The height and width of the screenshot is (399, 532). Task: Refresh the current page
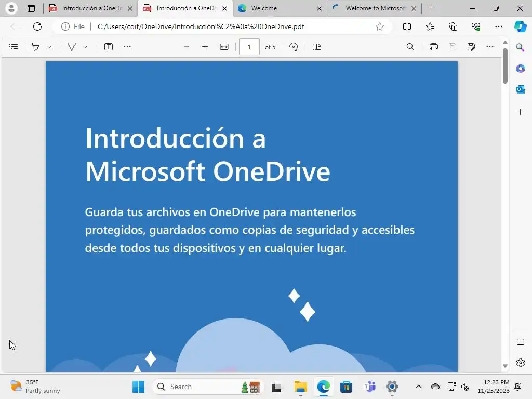(37, 26)
